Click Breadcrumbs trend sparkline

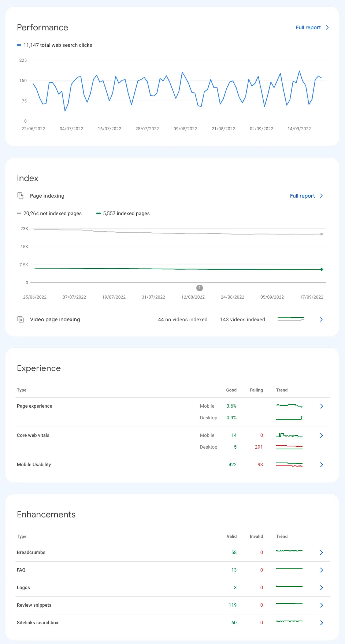click(289, 551)
